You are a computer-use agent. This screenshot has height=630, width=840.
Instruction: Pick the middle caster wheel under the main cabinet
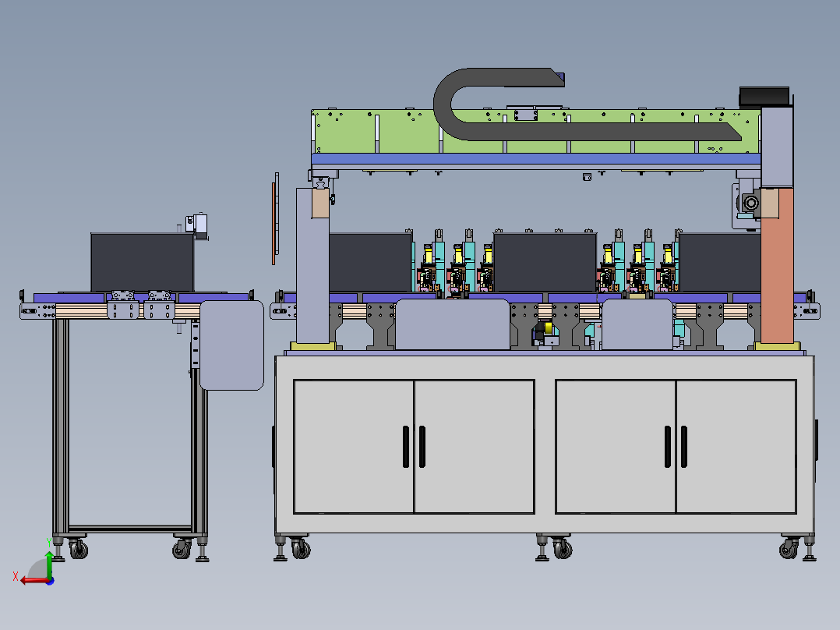[563, 549]
